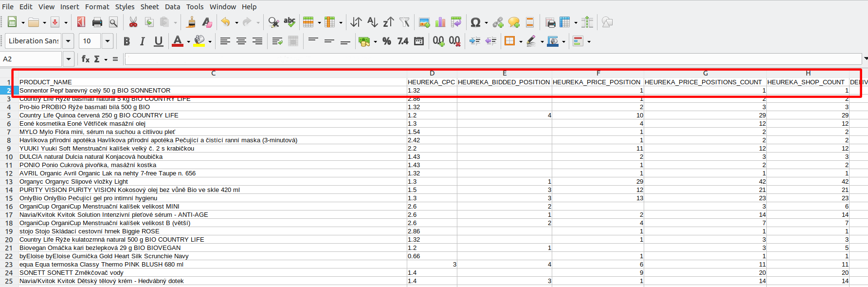Format cells as currency

pos(364,41)
